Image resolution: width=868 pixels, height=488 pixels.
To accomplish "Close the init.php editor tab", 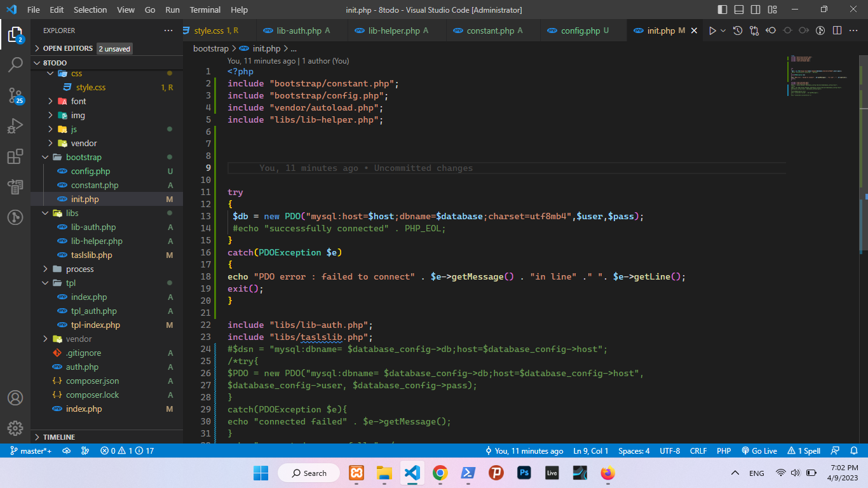I will 694,30.
